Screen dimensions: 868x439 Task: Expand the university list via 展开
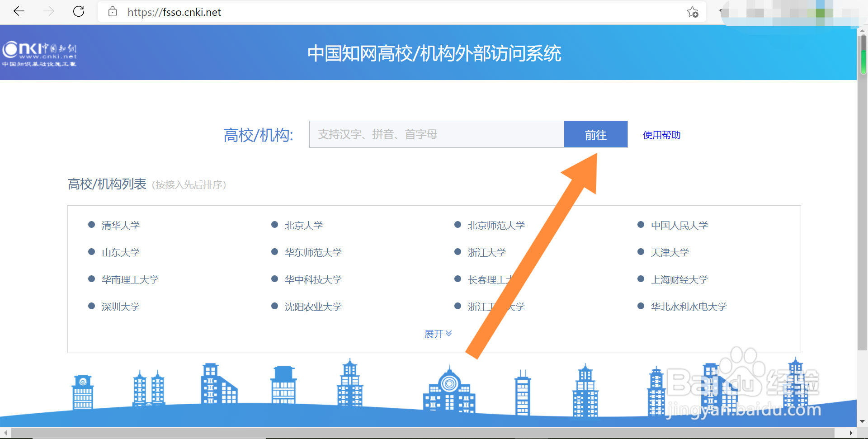coord(438,334)
